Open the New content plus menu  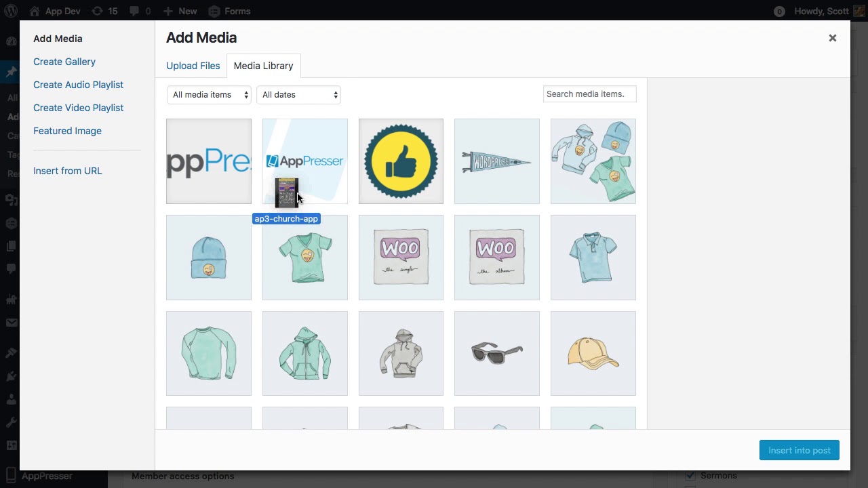pyautogui.click(x=180, y=11)
